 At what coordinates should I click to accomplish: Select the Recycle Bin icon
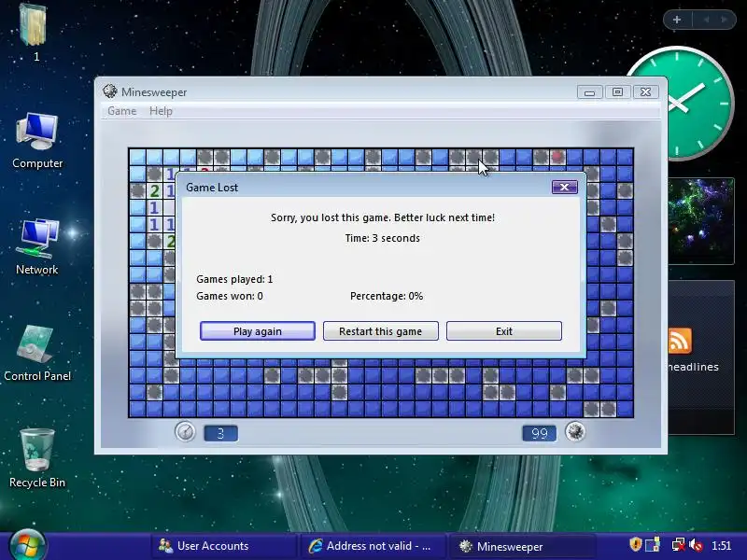pos(37,458)
